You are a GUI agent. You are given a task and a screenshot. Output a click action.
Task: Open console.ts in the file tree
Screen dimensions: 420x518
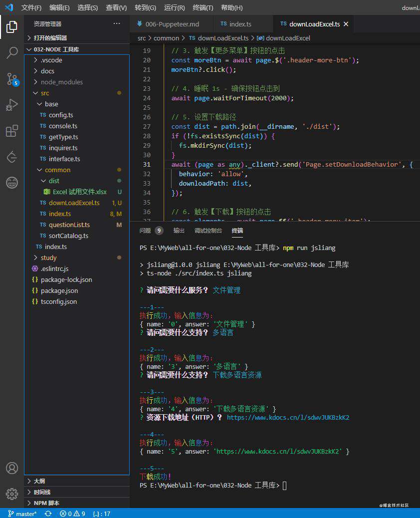77,126
